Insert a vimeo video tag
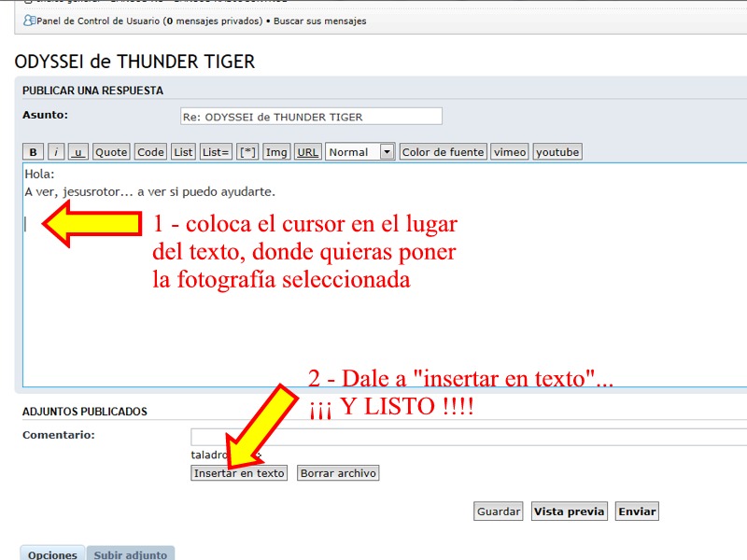The width and height of the screenshot is (747, 560). pos(510,152)
